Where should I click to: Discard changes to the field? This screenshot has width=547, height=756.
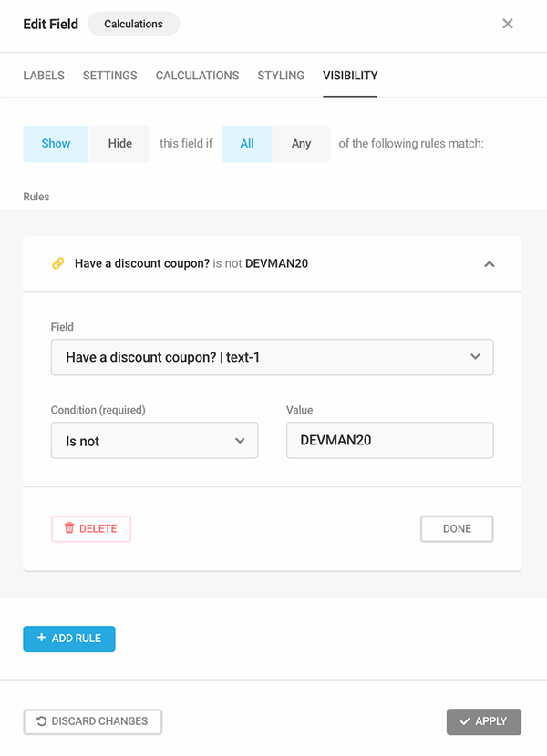[x=92, y=721]
